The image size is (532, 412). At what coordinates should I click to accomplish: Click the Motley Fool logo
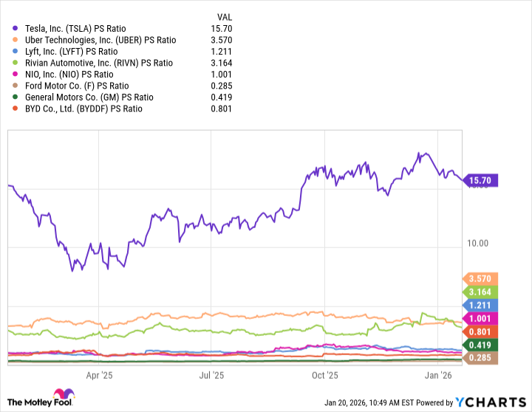46,402
